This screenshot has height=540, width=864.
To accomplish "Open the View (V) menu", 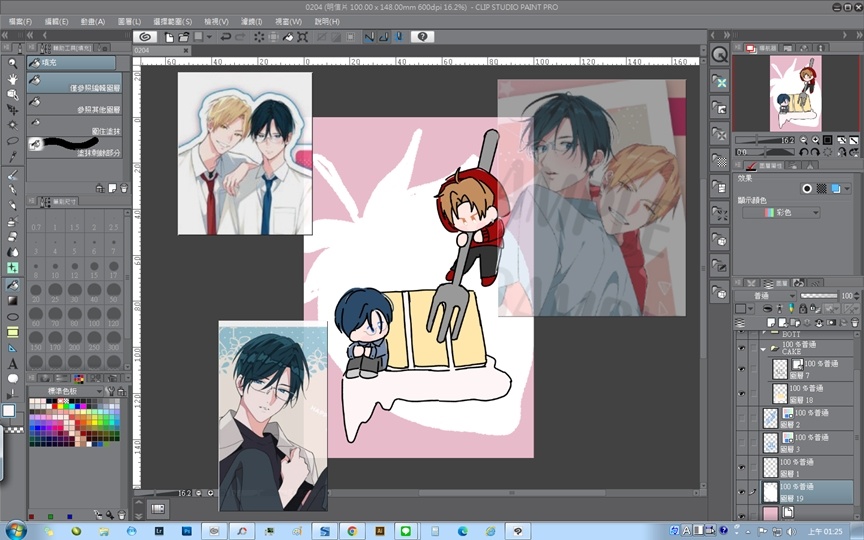I will [x=216, y=21].
